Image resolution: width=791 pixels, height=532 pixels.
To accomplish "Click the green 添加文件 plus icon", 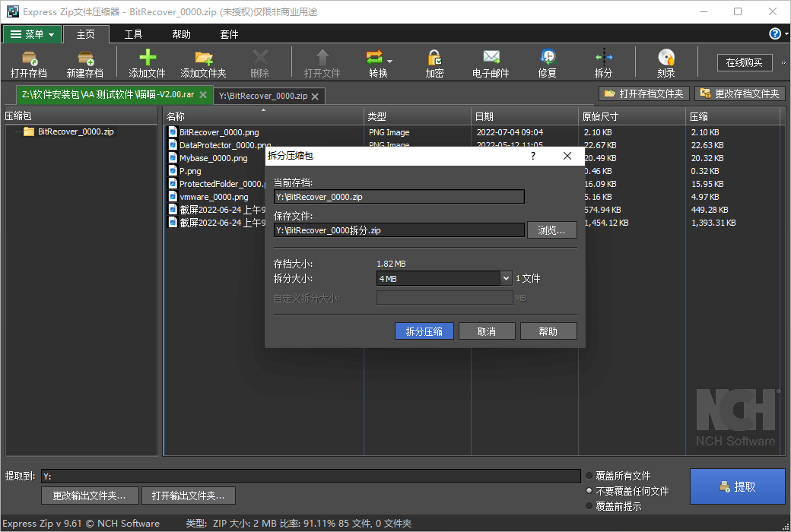I will (x=148, y=58).
